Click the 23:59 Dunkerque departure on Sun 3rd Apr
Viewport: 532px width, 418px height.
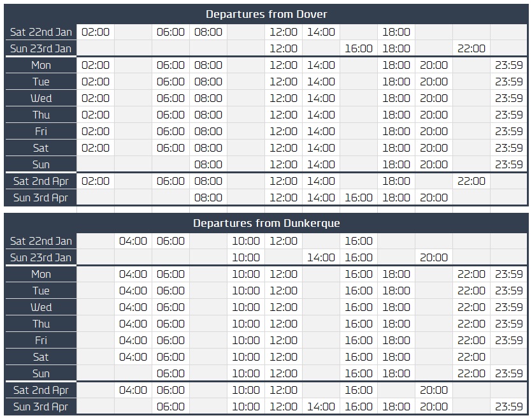point(509,407)
